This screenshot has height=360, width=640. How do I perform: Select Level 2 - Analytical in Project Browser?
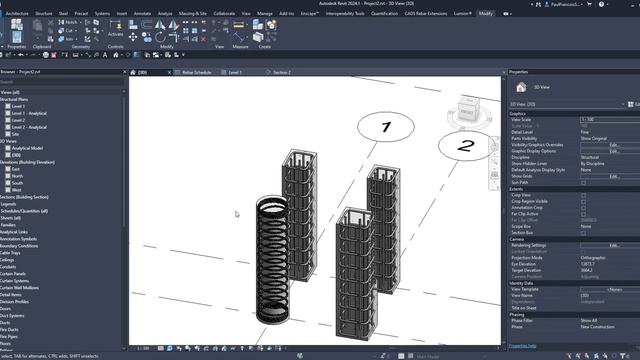point(29,127)
